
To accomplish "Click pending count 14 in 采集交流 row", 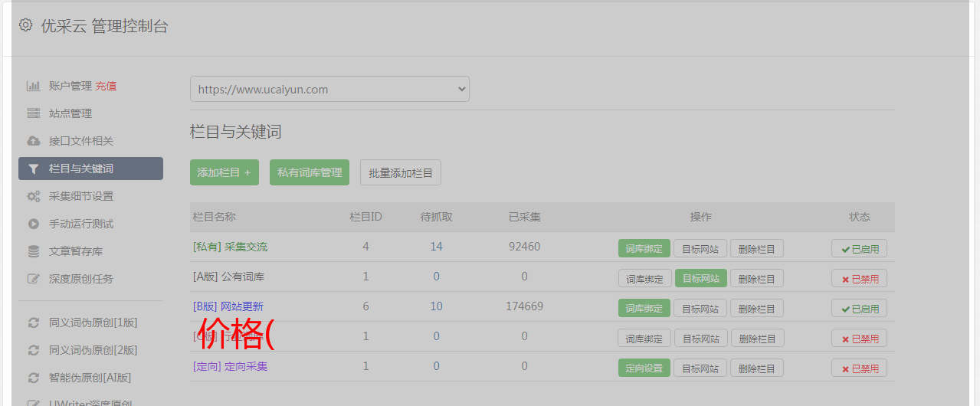I will pos(437,247).
